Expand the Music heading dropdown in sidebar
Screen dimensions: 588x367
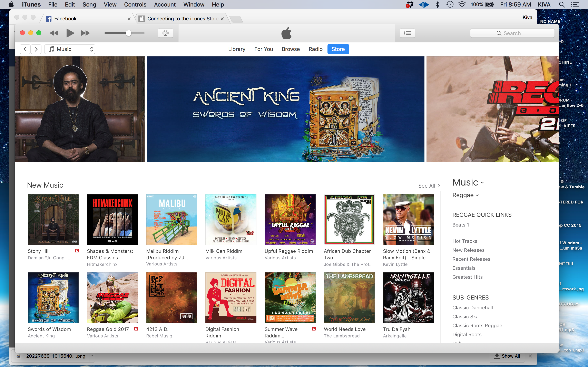point(468,182)
